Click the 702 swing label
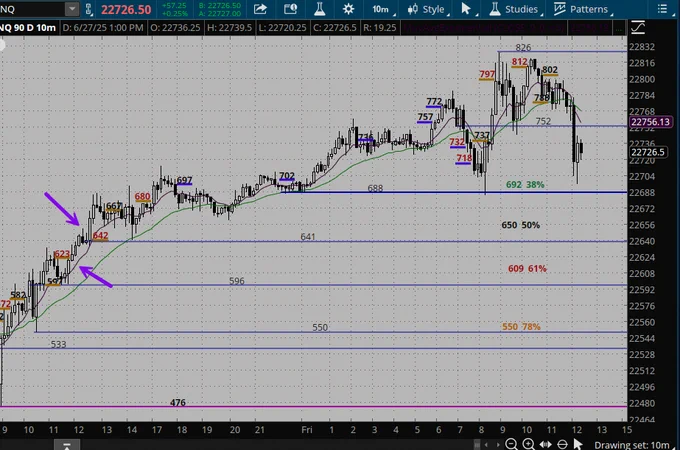The image size is (680, 450). click(287, 176)
